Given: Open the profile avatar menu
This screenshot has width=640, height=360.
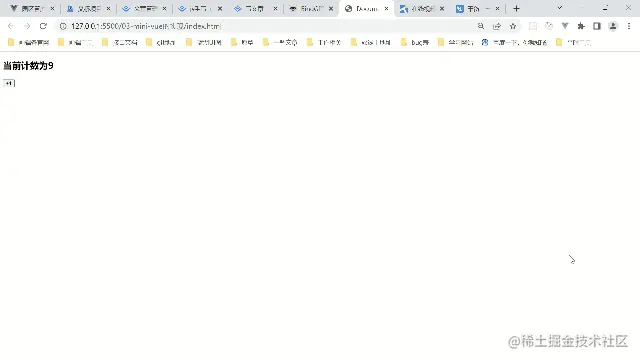Looking at the screenshot, I should pos(613,26).
